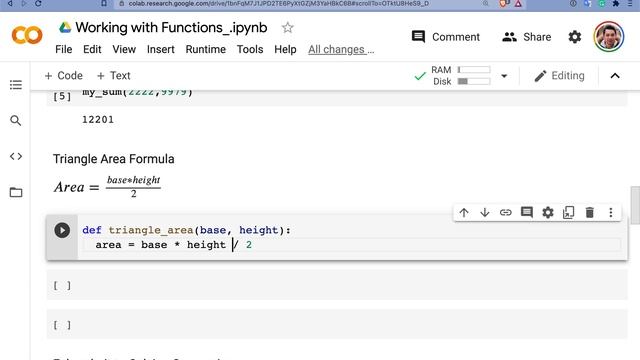
Task: Collapse the header with the chevron up
Action: click(615, 76)
